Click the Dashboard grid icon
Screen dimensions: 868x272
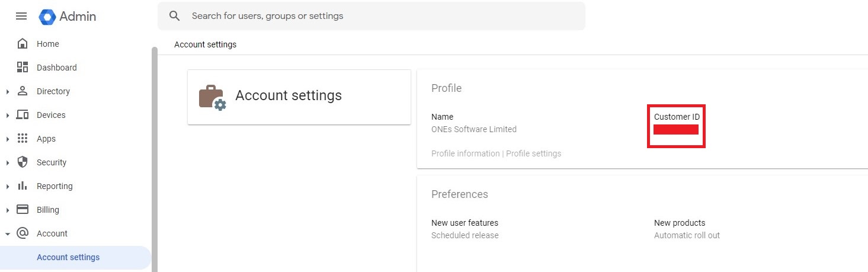pyautogui.click(x=23, y=68)
